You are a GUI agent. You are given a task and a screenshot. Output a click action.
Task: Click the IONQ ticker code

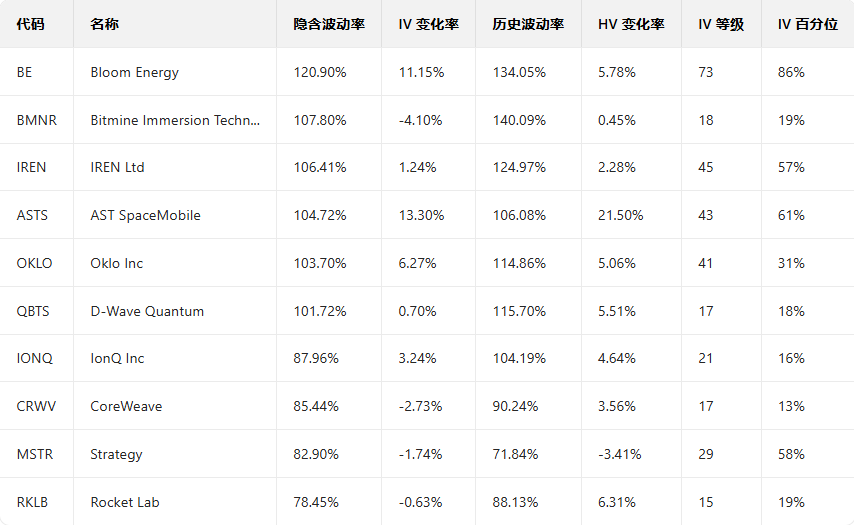coord(34,358)
